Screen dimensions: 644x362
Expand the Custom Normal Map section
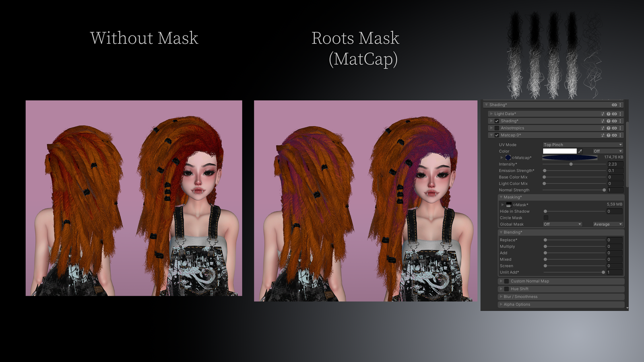[x=501, y=282]
